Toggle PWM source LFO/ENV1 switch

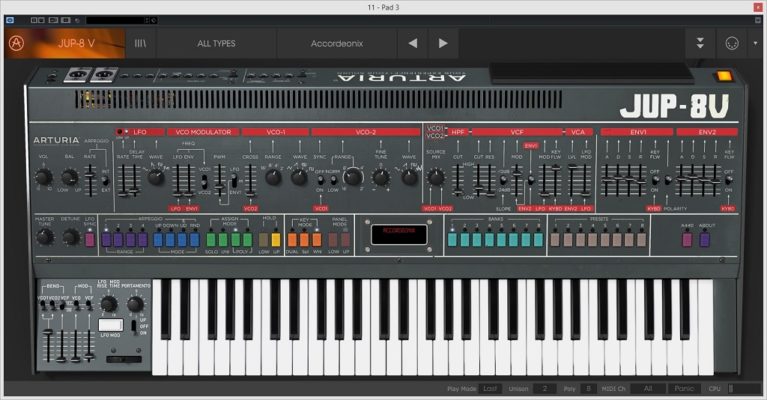(234, 181)
